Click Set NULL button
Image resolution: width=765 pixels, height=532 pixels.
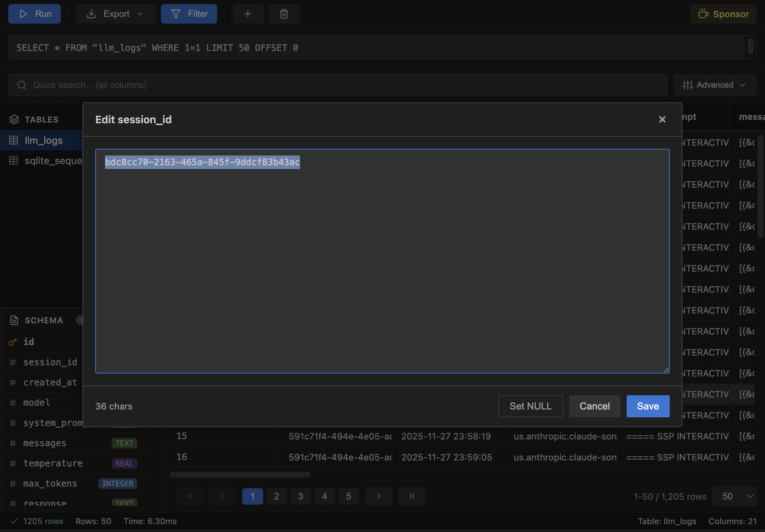pos(530,406)
